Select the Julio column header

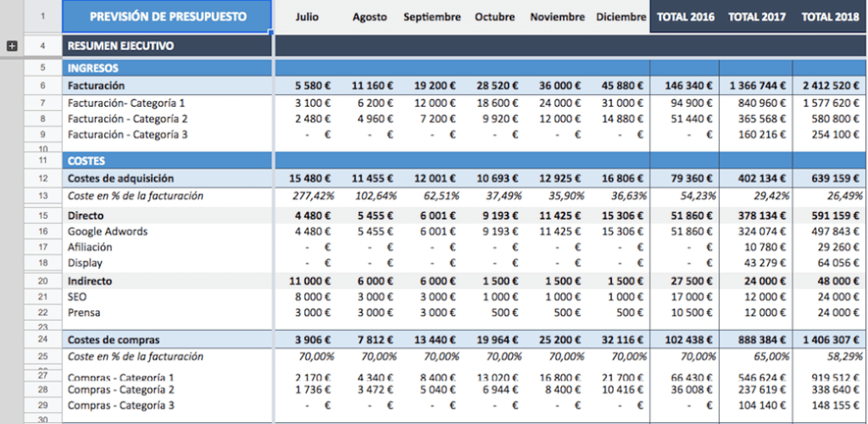point(307,17)
